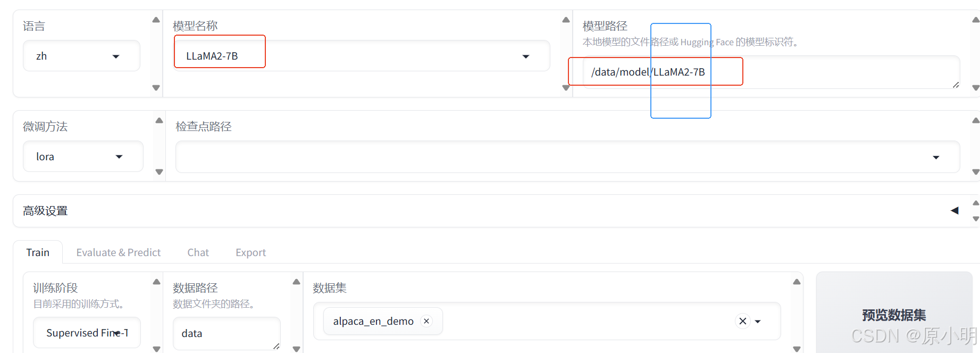This screenshot has width=980, height=353.
Task: Open the 数据集 dataset dropdown arrow
Action: [x=758, y=322]
